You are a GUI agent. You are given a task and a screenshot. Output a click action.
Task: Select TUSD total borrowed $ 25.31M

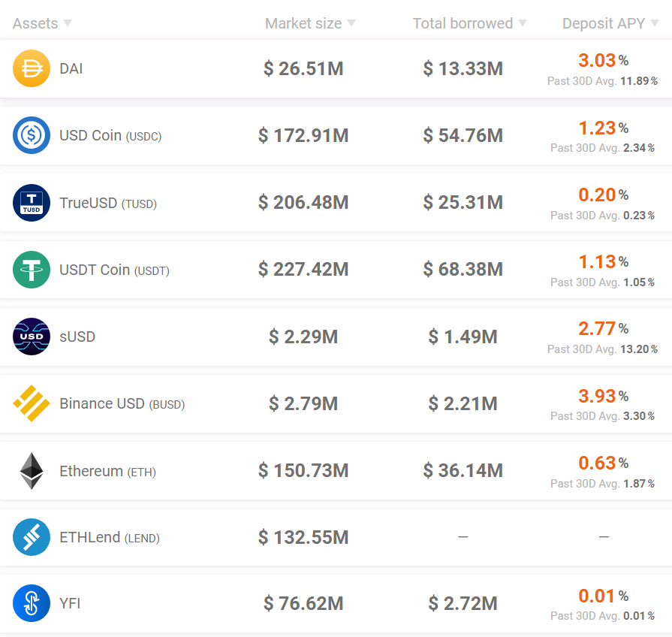point(463,202)
